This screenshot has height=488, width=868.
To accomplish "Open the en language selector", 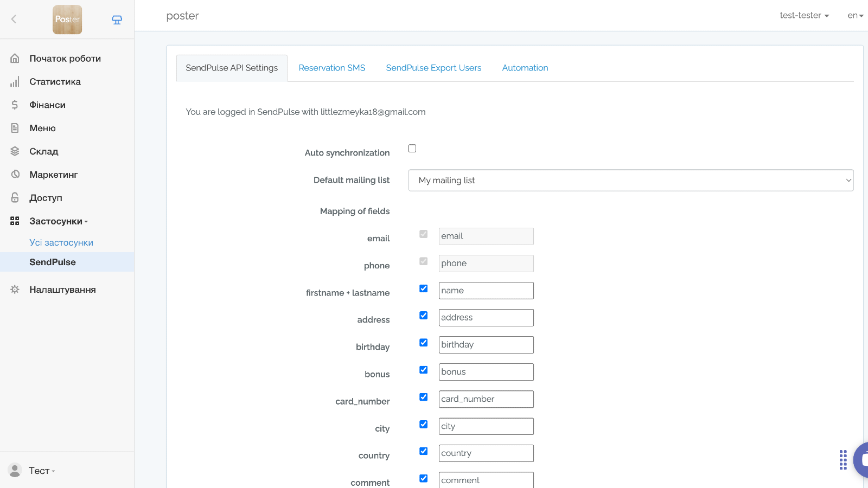I will click(x=855, y=16).
